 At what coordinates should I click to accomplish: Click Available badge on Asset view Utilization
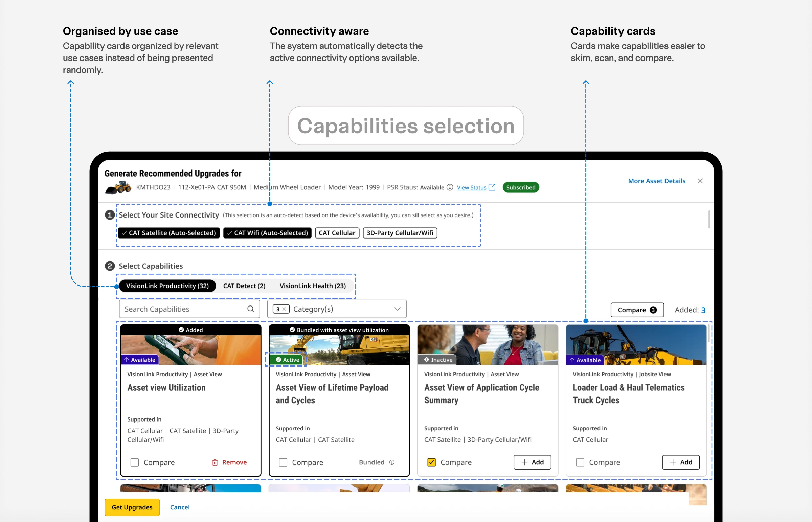[140, 360]
